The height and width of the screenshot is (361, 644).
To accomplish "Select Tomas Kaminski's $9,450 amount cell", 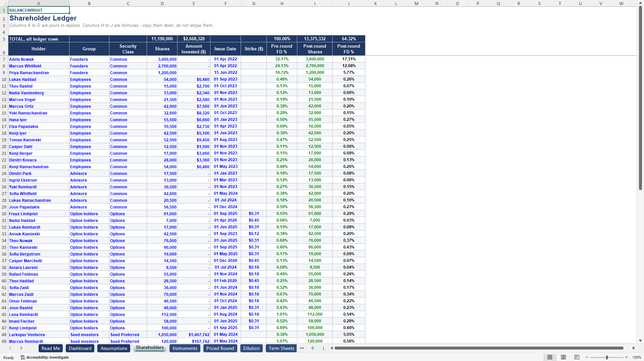I will [194, 140].
